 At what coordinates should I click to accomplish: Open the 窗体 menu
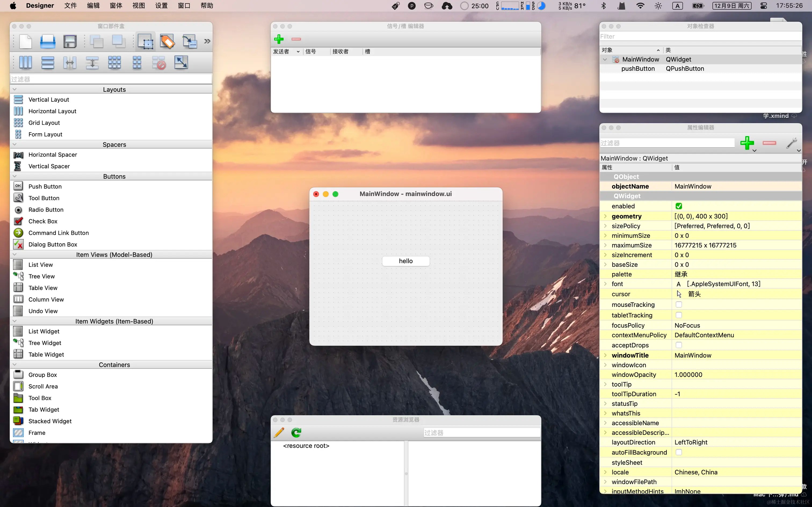[x=115, y=5]
